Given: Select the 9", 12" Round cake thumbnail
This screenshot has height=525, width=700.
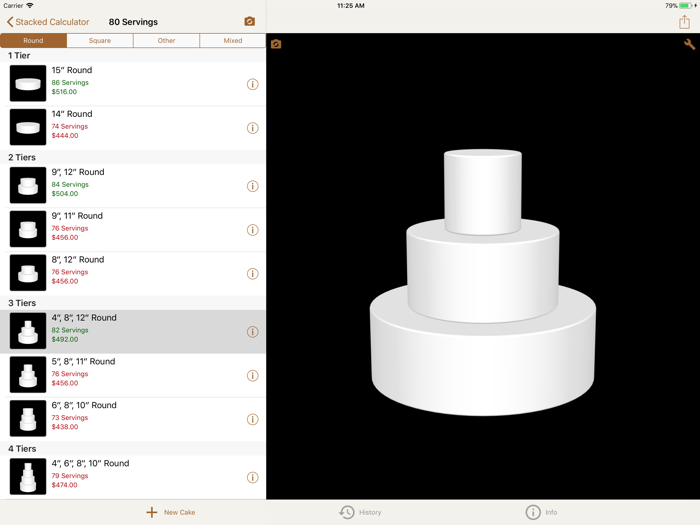Looking at the screenshot, I should point(28,185).
